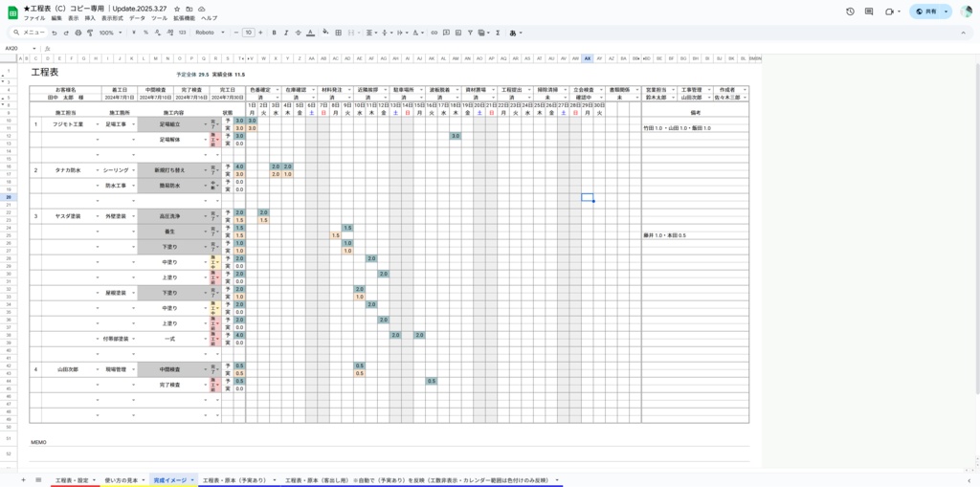Screen dimensions: 980x487
Task: Apply percent format from the toolbar
Action: 145,33
